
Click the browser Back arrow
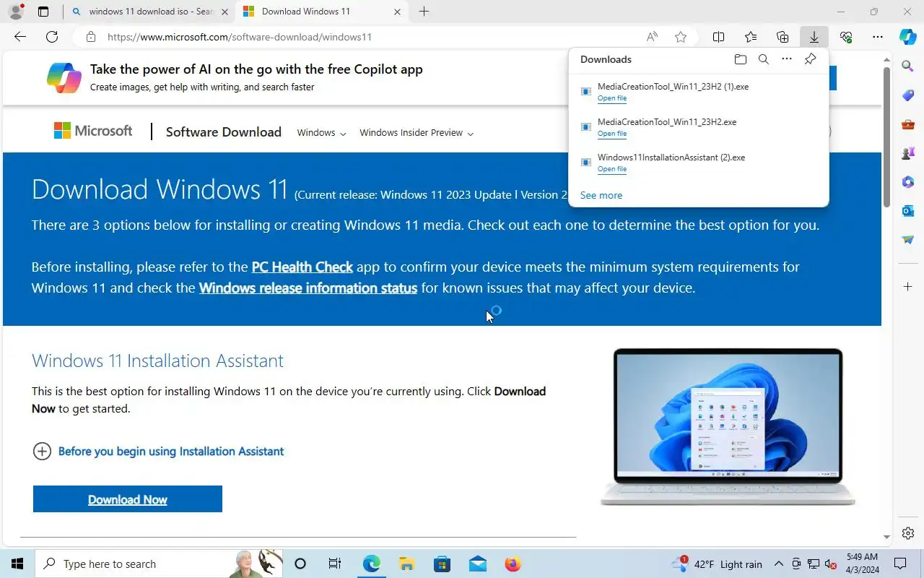20,37
